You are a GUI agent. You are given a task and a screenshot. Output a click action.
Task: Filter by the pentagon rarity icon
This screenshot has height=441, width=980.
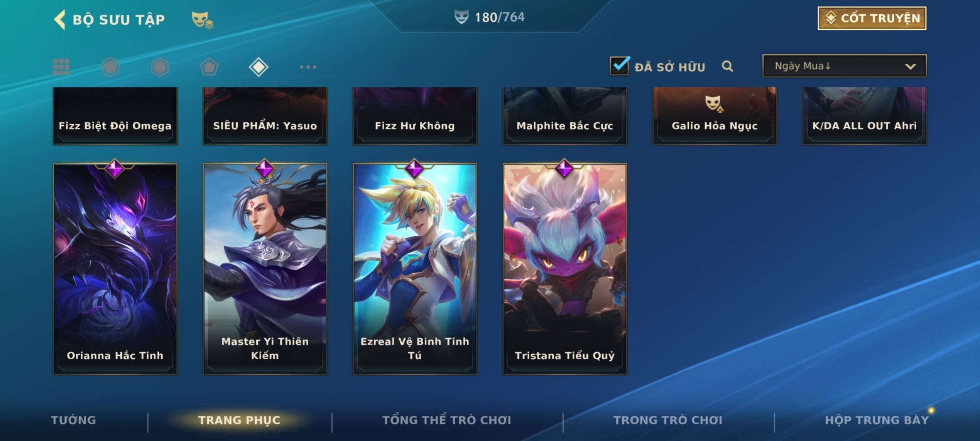coord(209,67)
